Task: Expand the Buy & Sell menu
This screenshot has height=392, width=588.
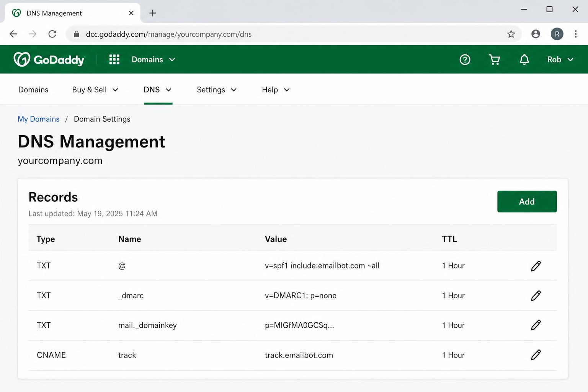Action: click(95, 90)
